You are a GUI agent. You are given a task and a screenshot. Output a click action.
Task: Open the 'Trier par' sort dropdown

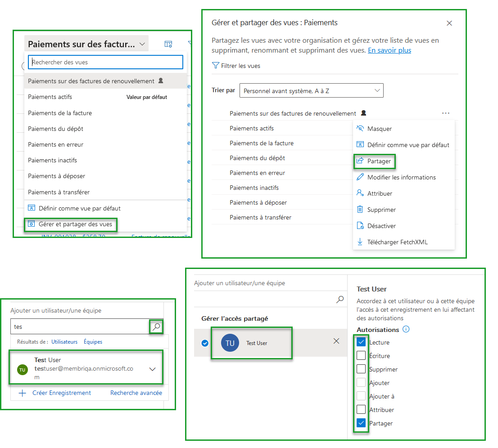(x=311, y=91)
